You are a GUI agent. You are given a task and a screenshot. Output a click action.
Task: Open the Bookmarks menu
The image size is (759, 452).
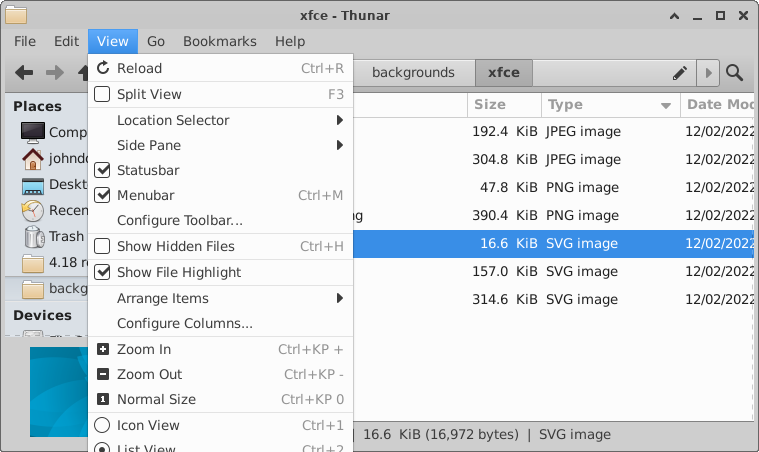(x=220, y=42)
